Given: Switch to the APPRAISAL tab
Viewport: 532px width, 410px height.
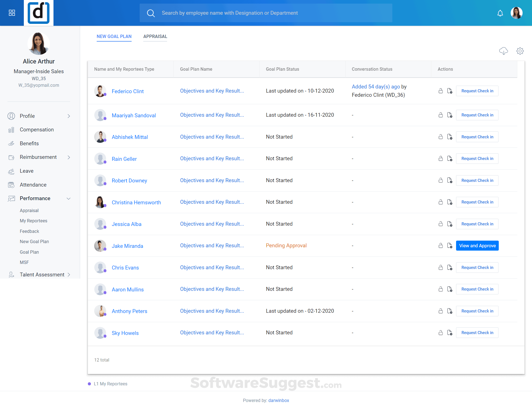Looking at the screenshot, I should (155, 36).
